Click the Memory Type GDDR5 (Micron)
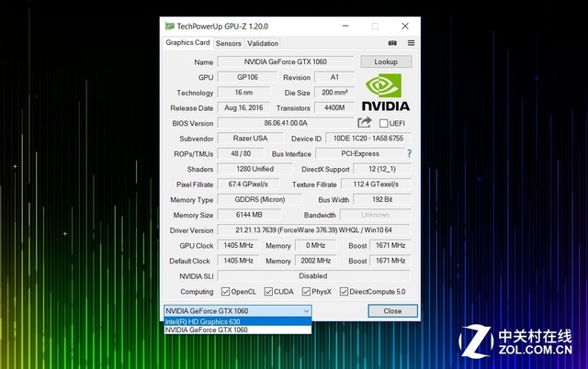Screen dimensions: 588x369 coord(259,200)
